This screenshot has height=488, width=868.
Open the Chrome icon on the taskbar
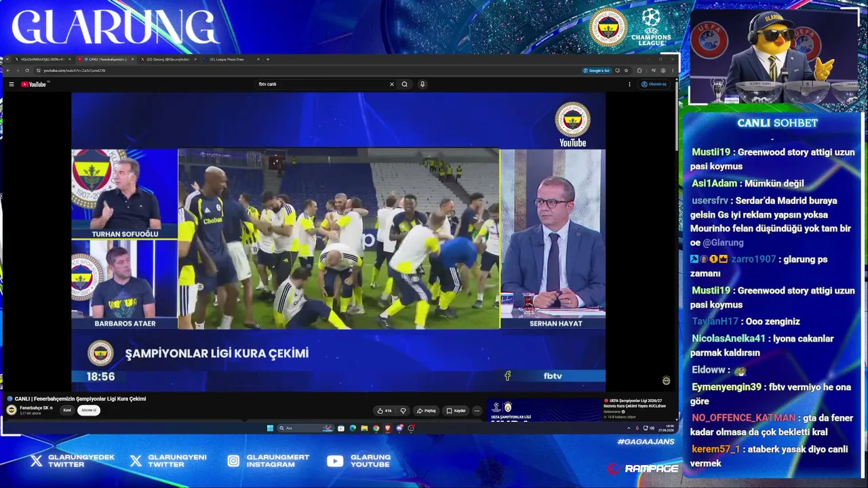pos(376,428)
